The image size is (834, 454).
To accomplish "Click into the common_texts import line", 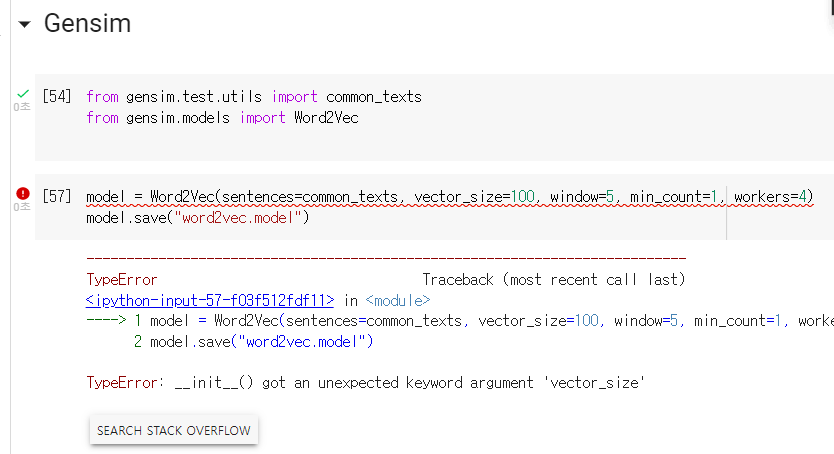I will pyautogui.click(x=254, y=97).
